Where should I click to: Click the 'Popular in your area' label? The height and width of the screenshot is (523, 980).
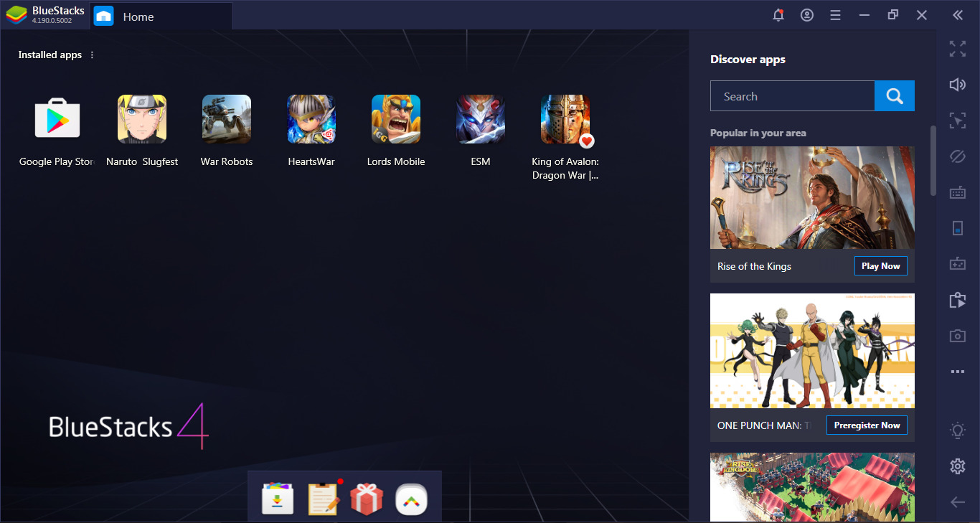[758, 133]
